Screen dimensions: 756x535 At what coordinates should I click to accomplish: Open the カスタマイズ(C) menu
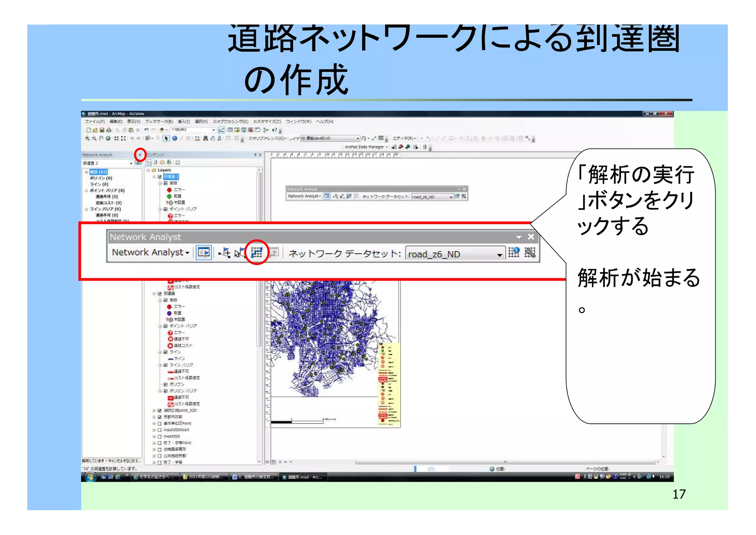pyautogui.click(x=267, y=122)
